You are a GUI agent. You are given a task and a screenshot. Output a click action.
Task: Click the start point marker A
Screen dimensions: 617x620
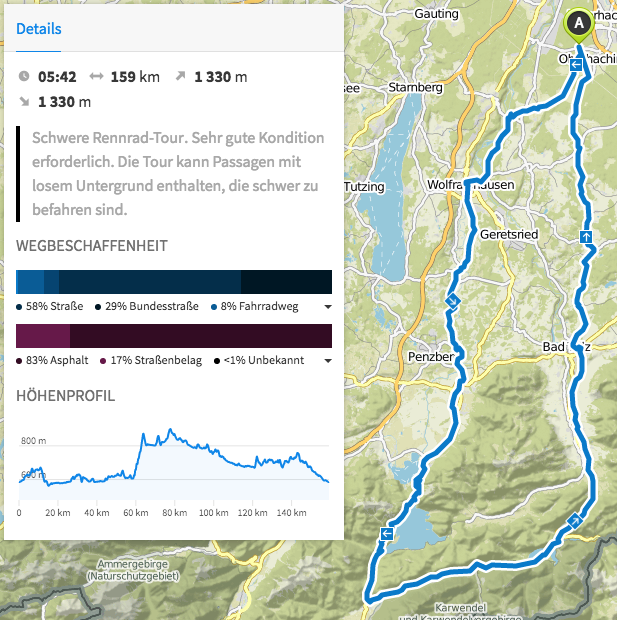578,23
